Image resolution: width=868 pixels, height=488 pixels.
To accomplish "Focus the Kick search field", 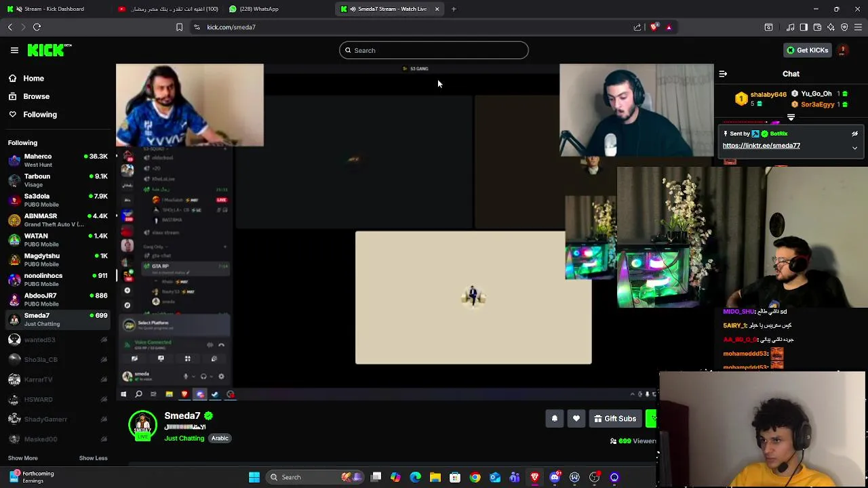I will click(x=434, y=50).
